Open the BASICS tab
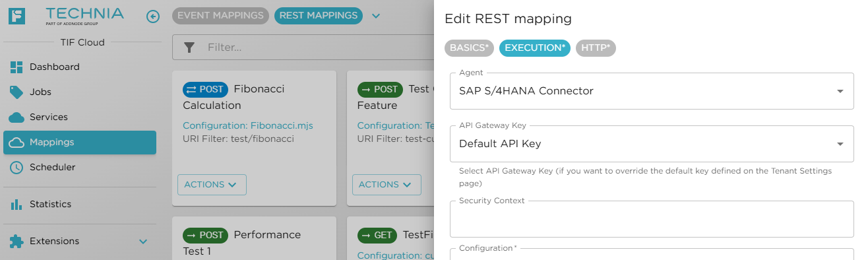Viewport: 868px width, 260px height. [470, 48]
